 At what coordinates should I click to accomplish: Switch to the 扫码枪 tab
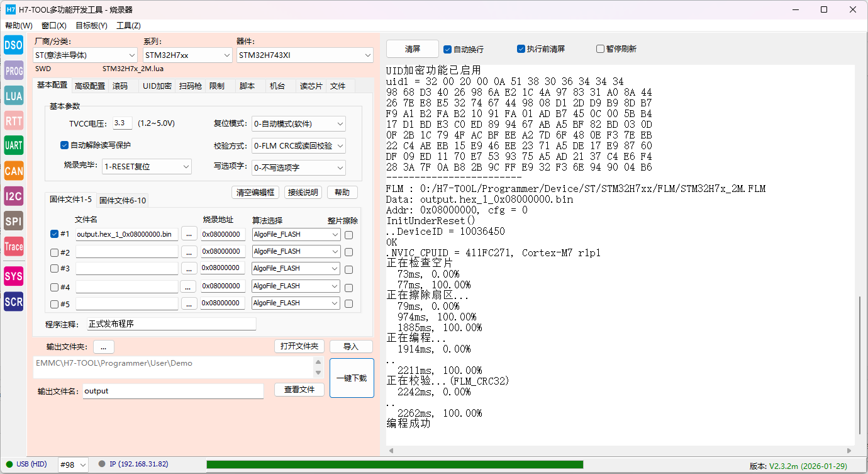[191, 86]
